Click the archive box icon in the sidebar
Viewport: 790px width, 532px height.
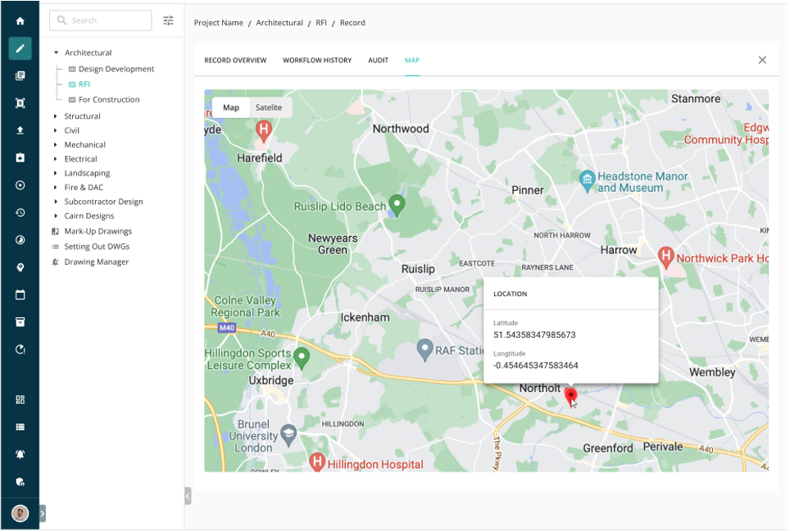[20, 322]
